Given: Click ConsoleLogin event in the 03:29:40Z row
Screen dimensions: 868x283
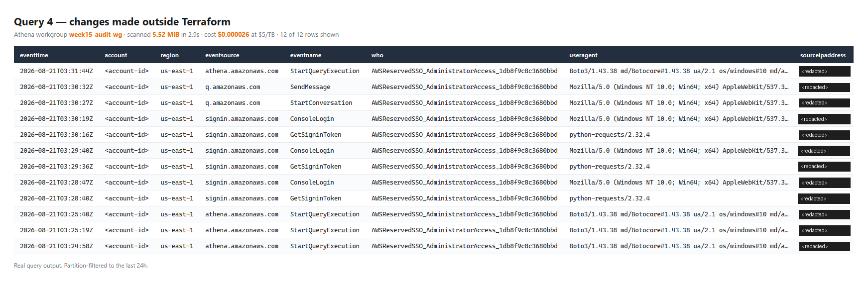Looking at the screenshot, I should tap(312, 151).
